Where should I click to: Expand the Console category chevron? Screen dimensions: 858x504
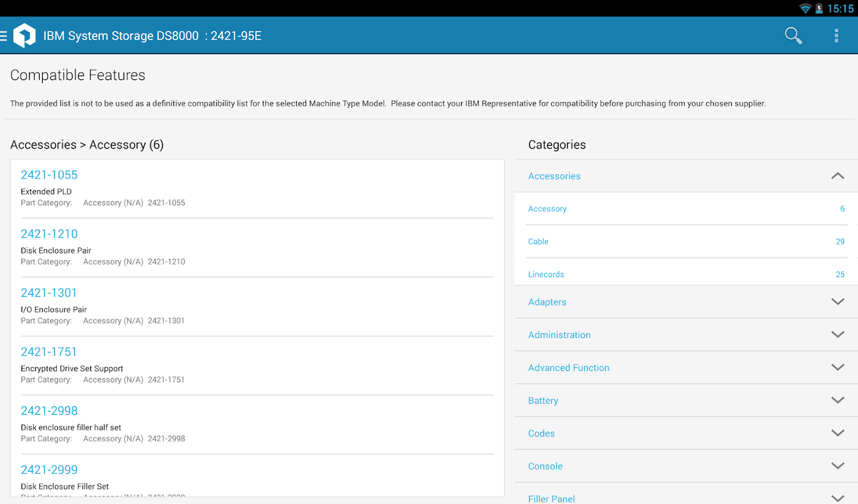837,466
